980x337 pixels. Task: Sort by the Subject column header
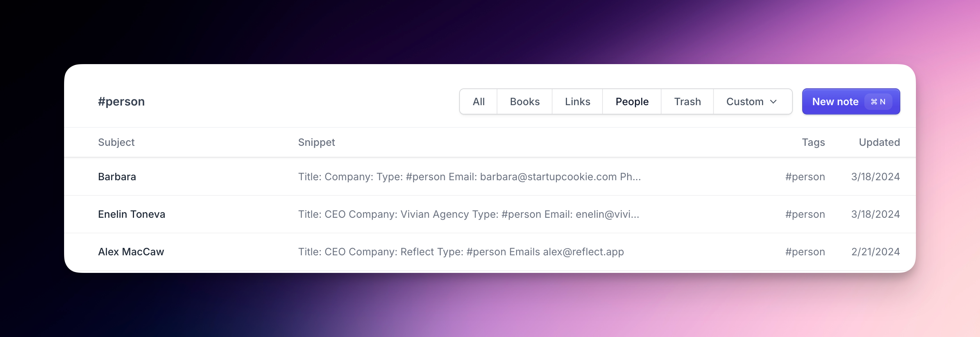[x=116, y=142]
